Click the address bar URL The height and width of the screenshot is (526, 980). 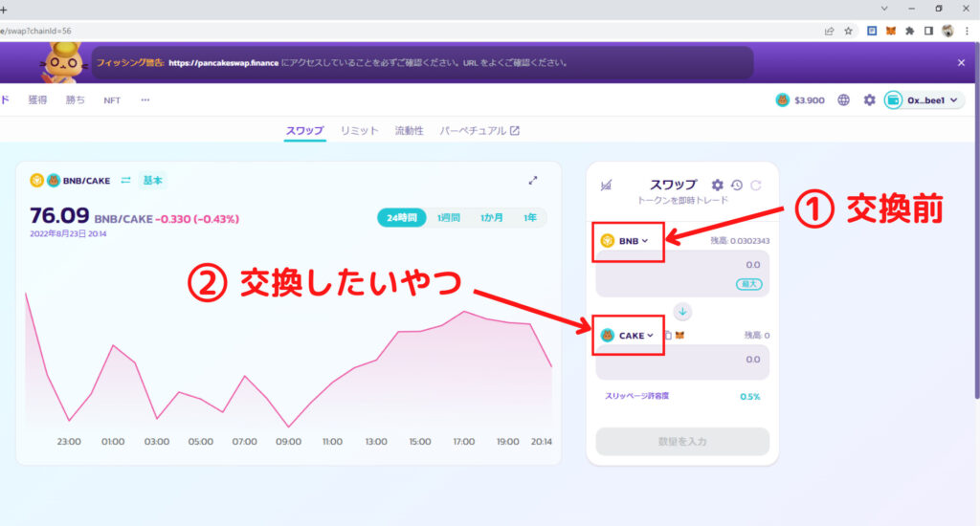click(x=36, y=31)
